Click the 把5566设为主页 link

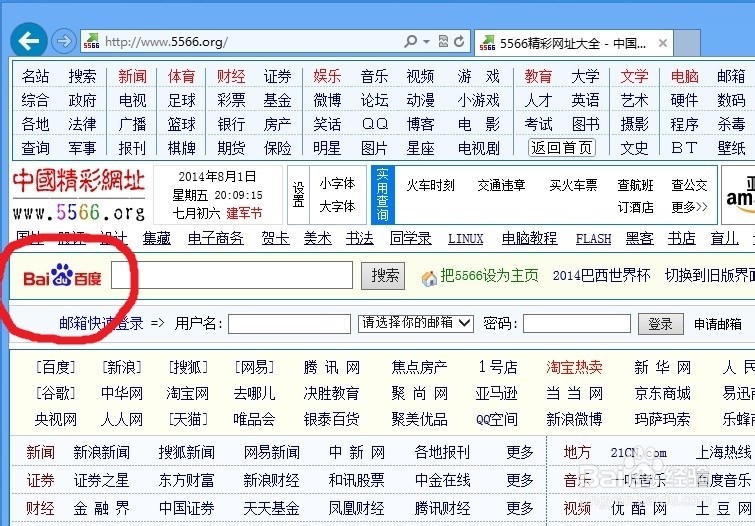pyautogui.click(x=489, y=276)
